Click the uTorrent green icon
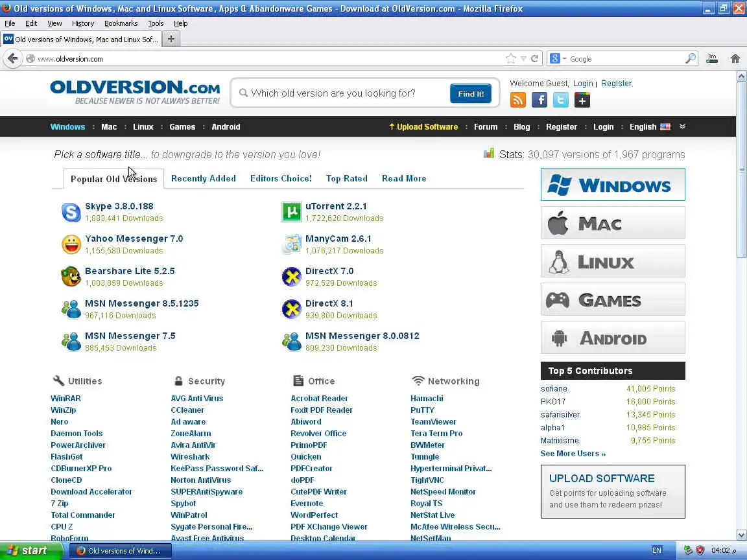 (292, 213)
